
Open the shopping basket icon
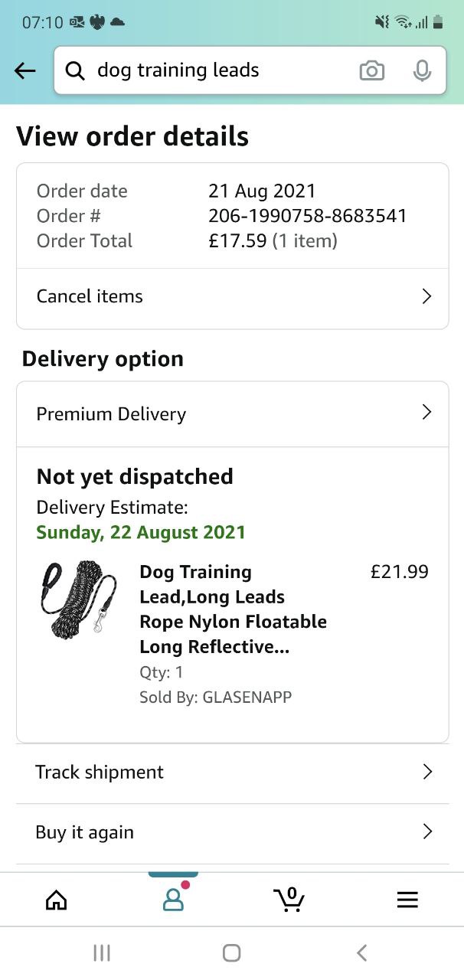tap(289, 900)
